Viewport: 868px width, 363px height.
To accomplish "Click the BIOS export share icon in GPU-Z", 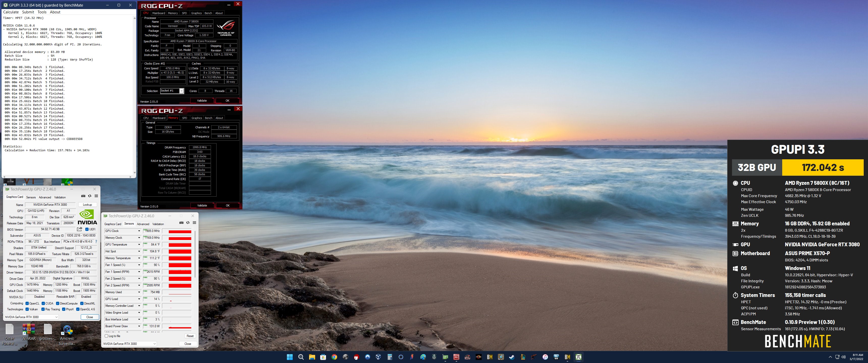I will click(x=79, y=229).
